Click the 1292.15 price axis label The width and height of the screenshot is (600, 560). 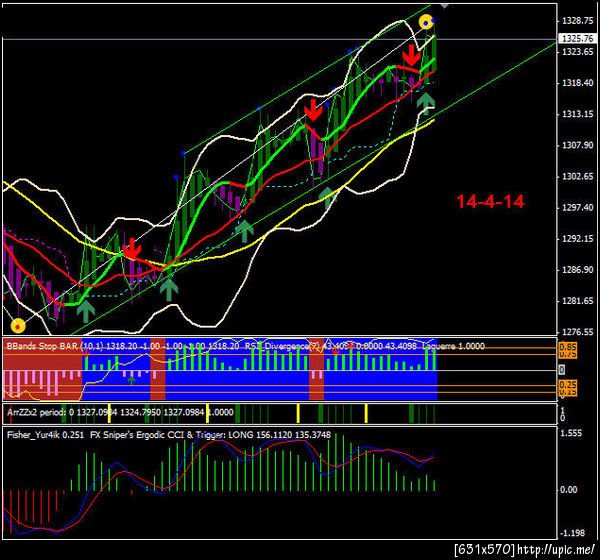(577, 238)
